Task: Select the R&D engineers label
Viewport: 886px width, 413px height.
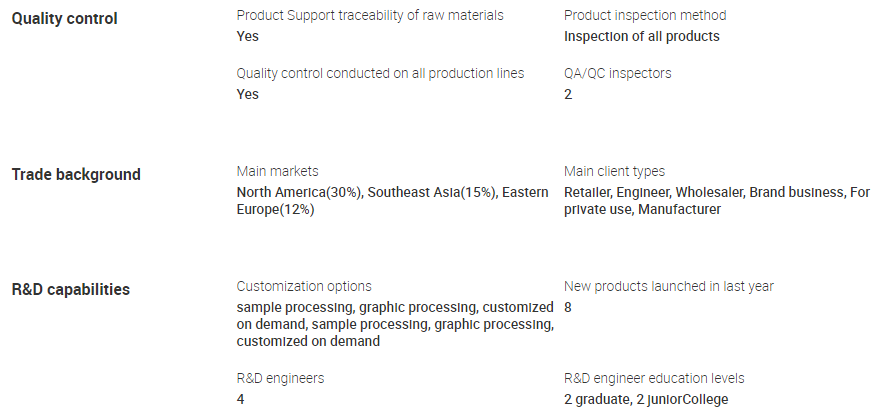Action: coord(280,378)
